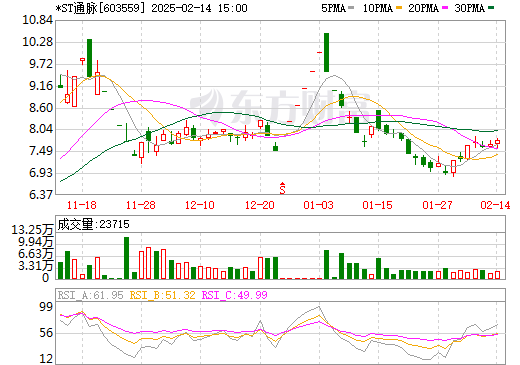Click the 10.84 price axis label

pyautogui.click(x=37, y=20)
